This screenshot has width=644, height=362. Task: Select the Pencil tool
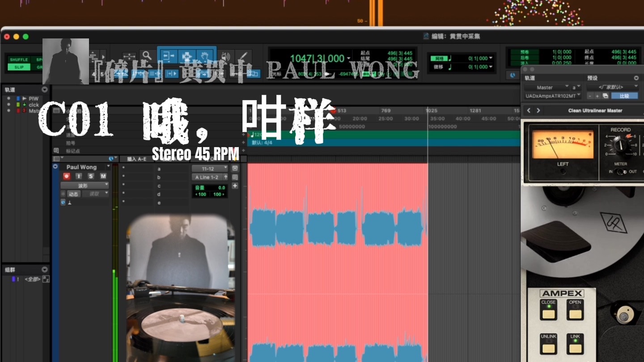243,56
